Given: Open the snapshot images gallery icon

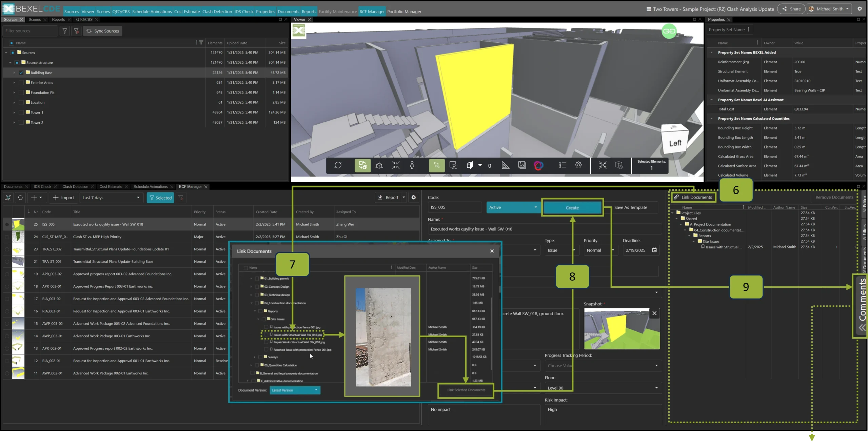Looking at the screenshot, I should [522, 165].
